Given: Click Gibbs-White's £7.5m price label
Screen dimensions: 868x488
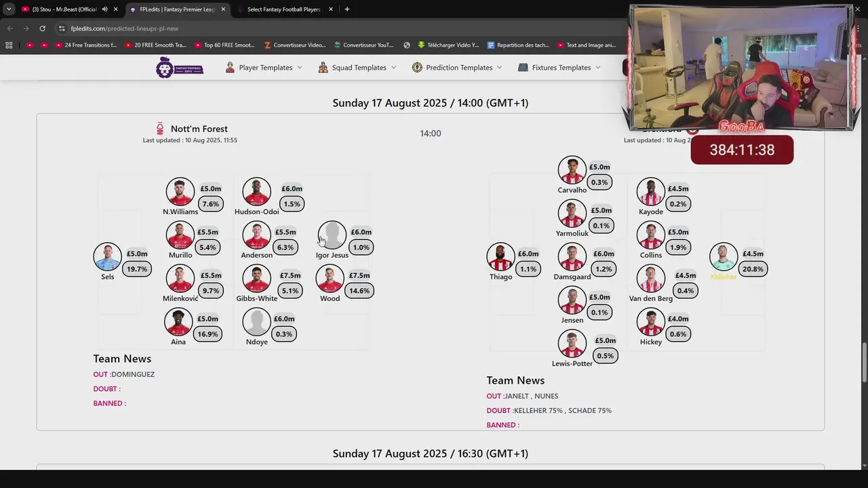Looking at the screenshot, I should pos(290,276).
